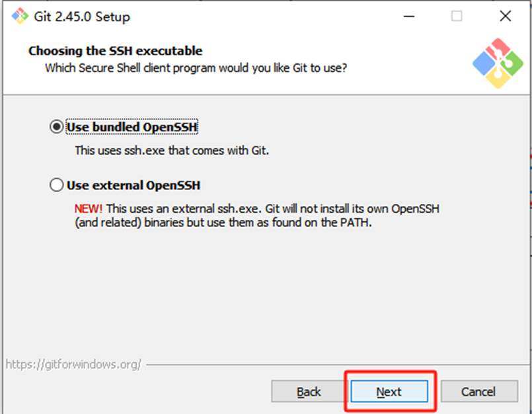This screenshot has width=532, height=414.
Task: Click the 'Choosing the SSH executable' heading
Action: [x=116, y=51]
